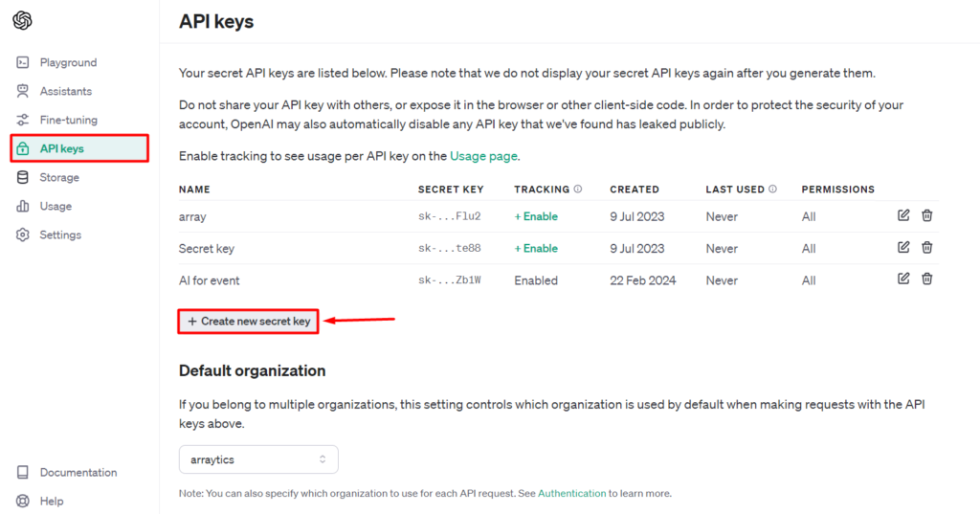Click the Documentation book icon

pyautogui.click(x=23, y=472)
